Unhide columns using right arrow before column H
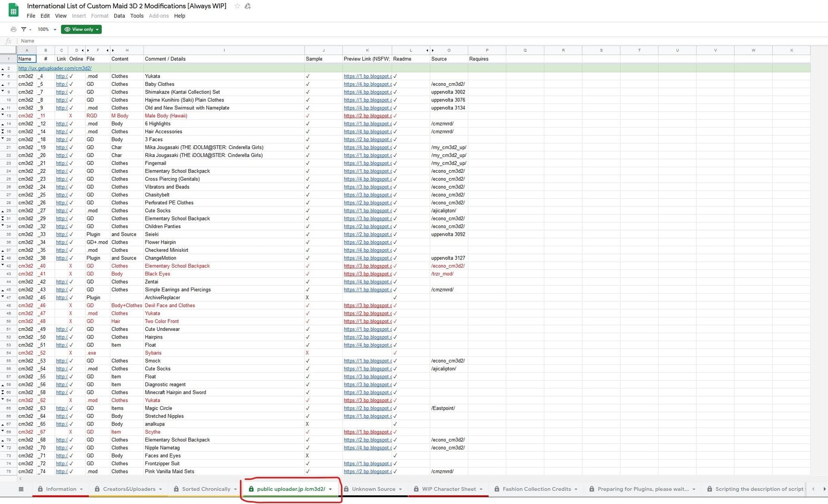Image resolution: width=828 pixels, height=504 pixels. (x=113, y=50)
